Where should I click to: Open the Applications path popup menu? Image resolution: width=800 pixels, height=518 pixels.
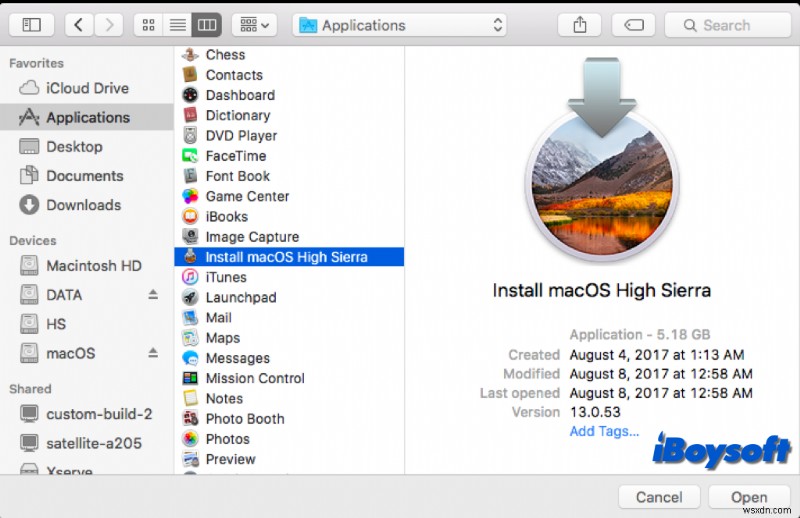click(399, 25)
